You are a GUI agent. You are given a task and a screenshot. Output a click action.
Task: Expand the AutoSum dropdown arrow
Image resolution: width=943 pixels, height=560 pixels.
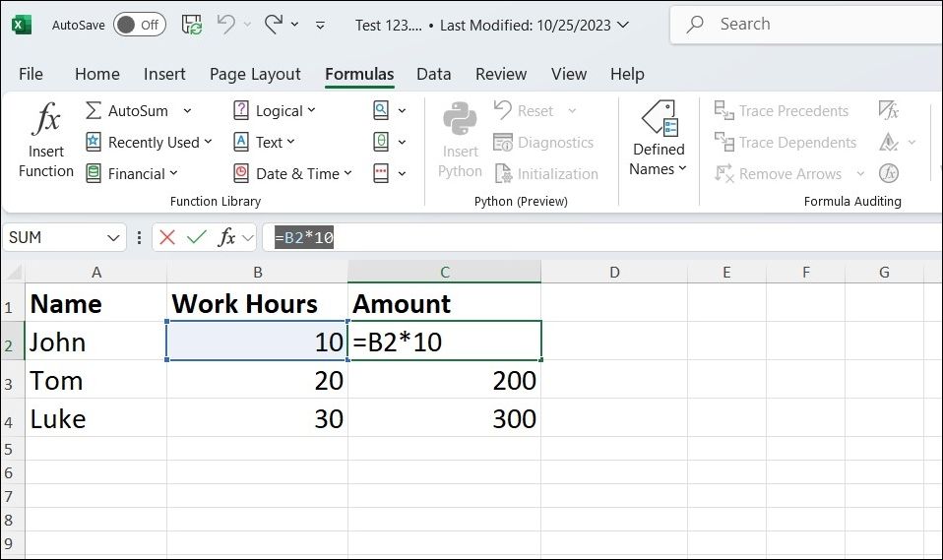(187, 110)
